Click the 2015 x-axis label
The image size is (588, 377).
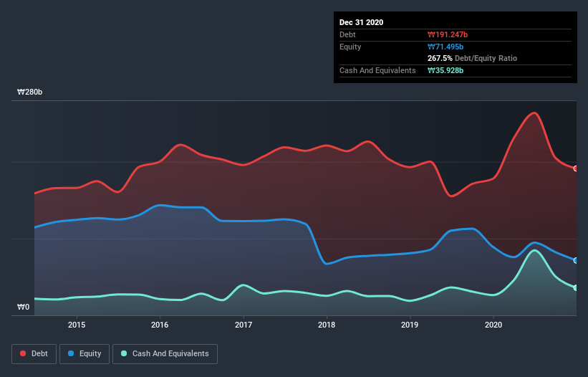coord(77,325)
